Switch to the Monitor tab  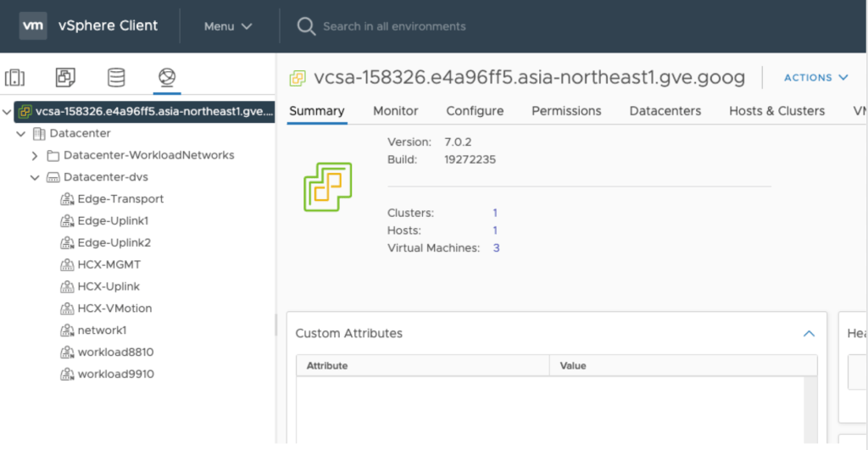(x=396, y=111)
